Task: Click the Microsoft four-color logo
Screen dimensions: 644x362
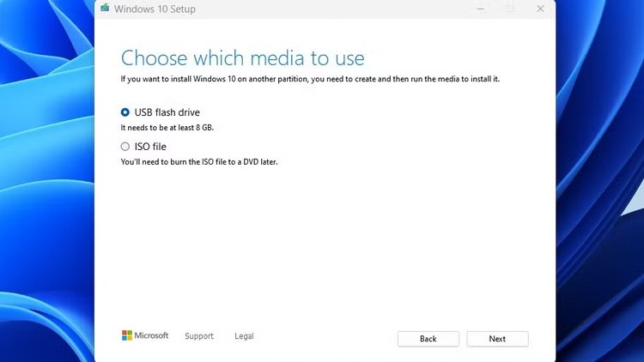Action: (x=127, y=335)
